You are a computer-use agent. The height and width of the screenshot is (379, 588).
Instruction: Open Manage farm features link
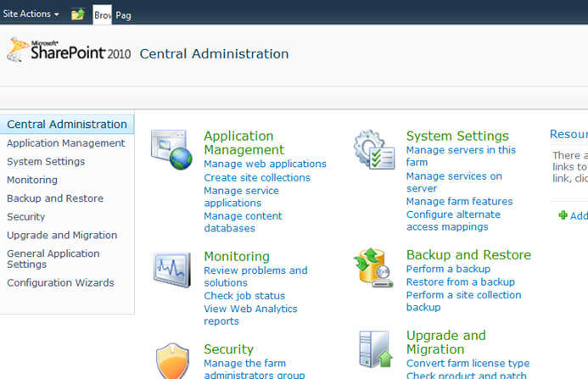[459, 201]
